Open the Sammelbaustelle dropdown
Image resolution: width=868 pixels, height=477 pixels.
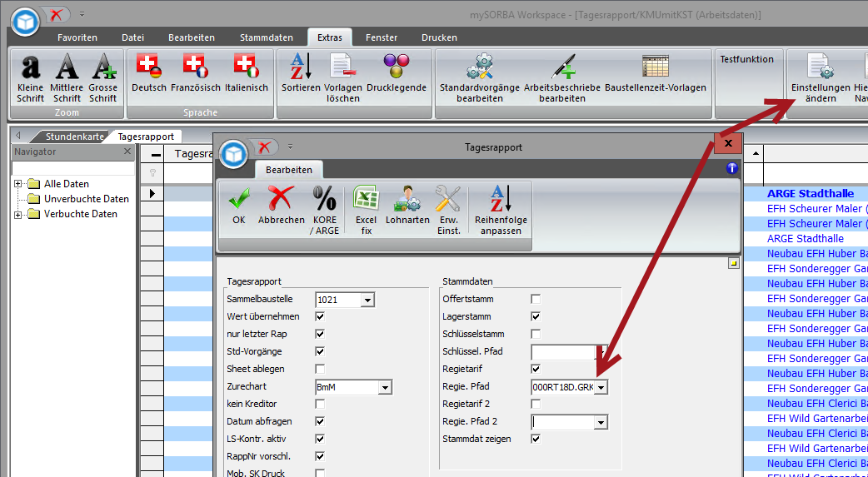(367, 300)
